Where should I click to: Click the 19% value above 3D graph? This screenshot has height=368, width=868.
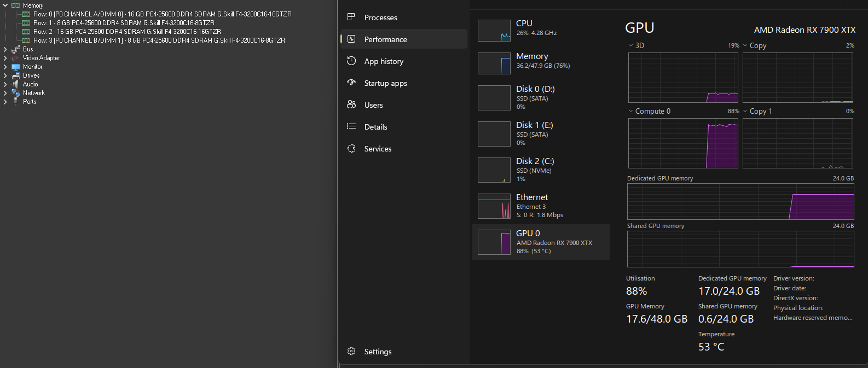click(733, 45)
